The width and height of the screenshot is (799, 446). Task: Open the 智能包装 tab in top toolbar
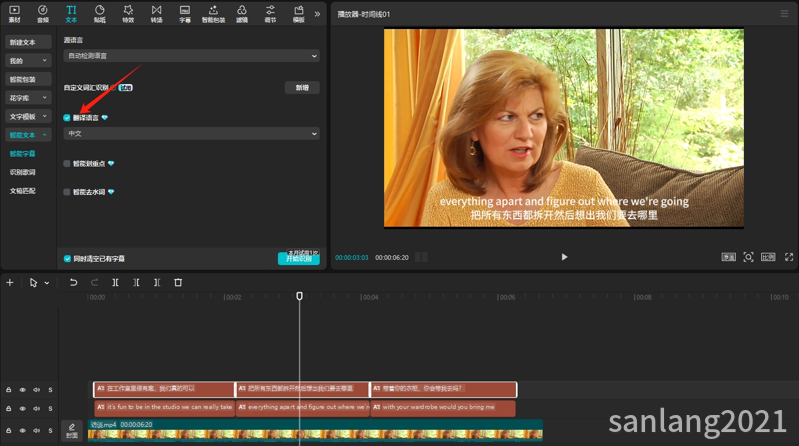pos(214,14)
